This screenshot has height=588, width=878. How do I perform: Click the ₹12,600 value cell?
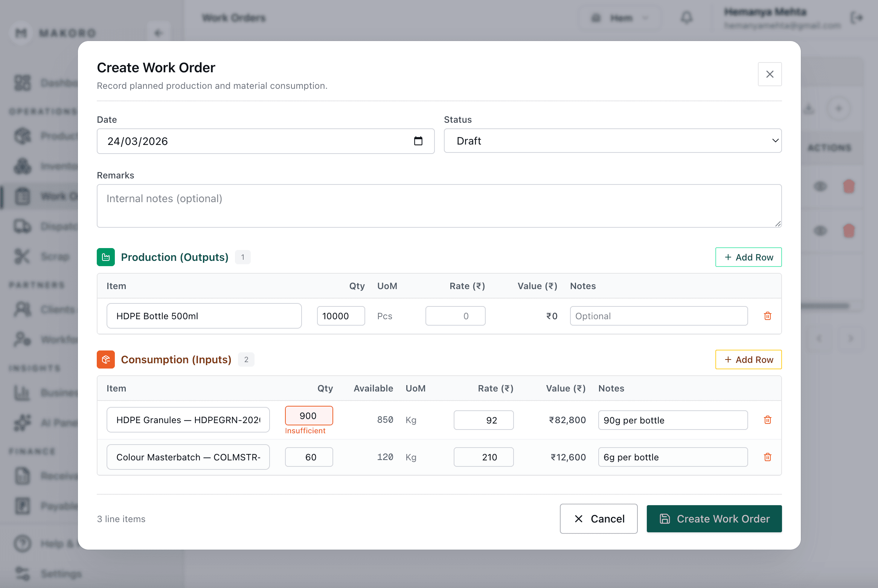click(x=568, y=457)
